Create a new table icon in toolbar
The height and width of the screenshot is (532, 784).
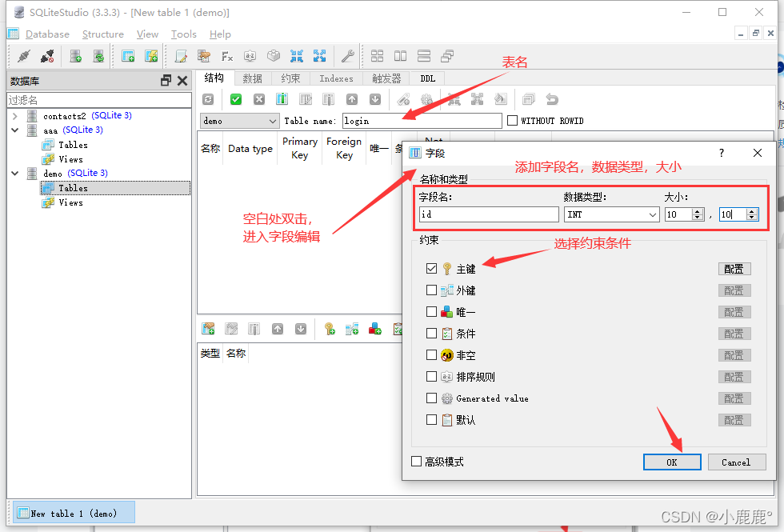point(128,56)
